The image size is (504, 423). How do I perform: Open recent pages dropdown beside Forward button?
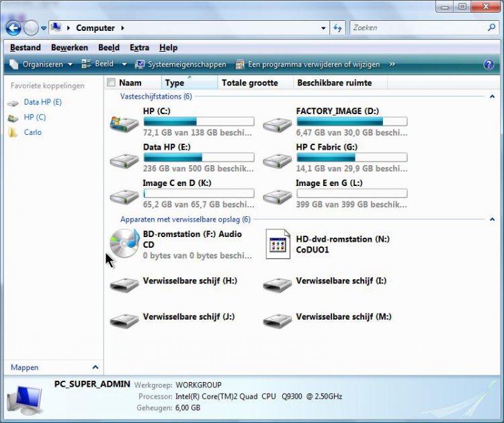pos(44,28)
